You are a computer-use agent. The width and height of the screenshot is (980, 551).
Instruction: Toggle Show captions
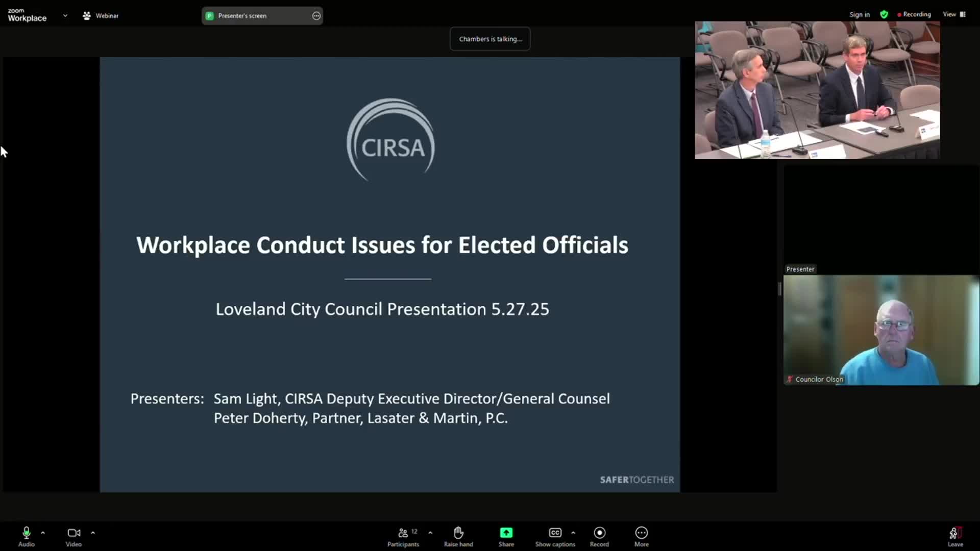[x=555, y=533]
